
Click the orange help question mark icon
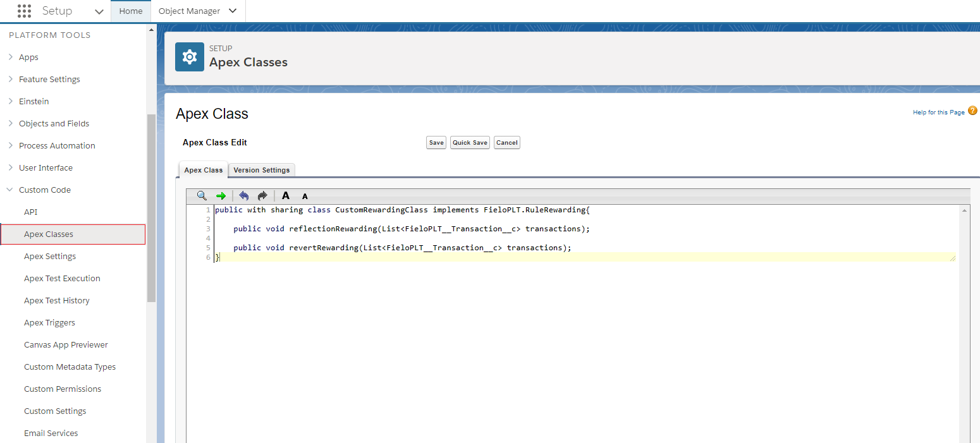tap(973, 111)
